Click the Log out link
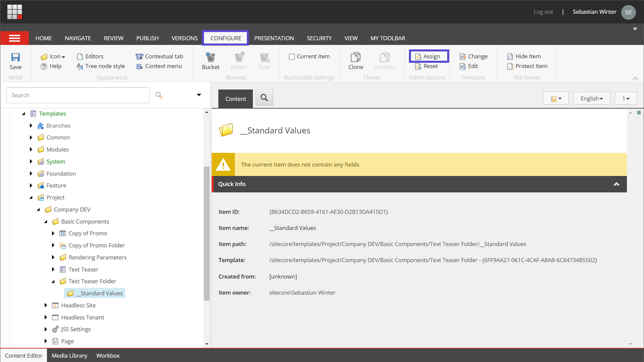The height and width of the screenshot is (362, 644). [543, 11]
